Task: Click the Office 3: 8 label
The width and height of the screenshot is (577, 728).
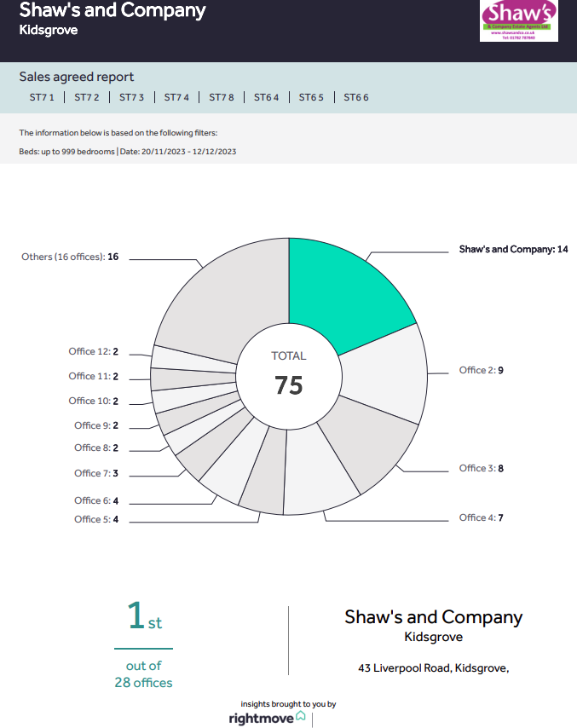Action: click(481, 468)
